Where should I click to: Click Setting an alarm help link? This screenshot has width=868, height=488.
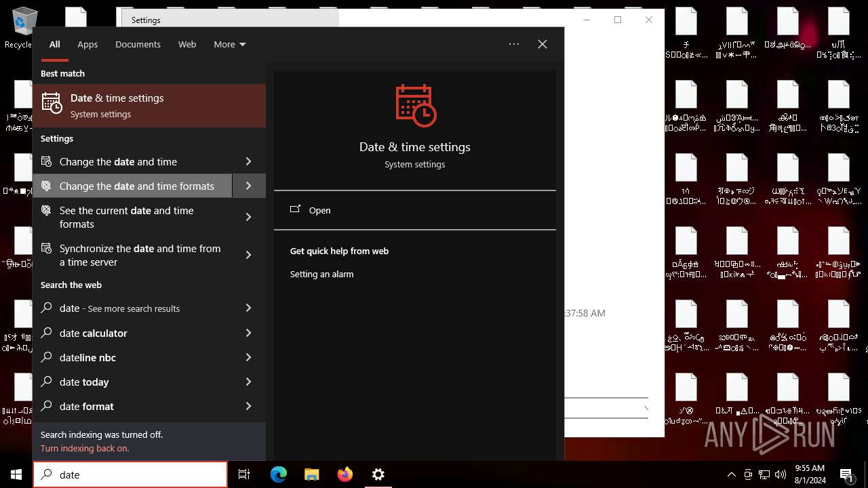321,274
